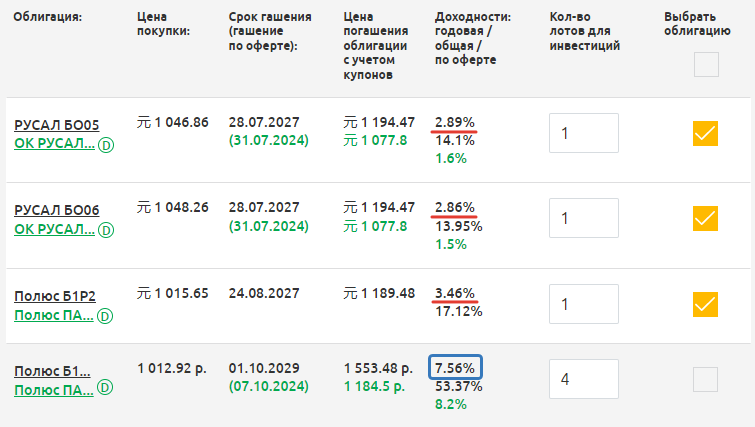The image size is (755, 427).
Task: Open the truncated Полюс Б1... bond link
Action: pos(52,371)
